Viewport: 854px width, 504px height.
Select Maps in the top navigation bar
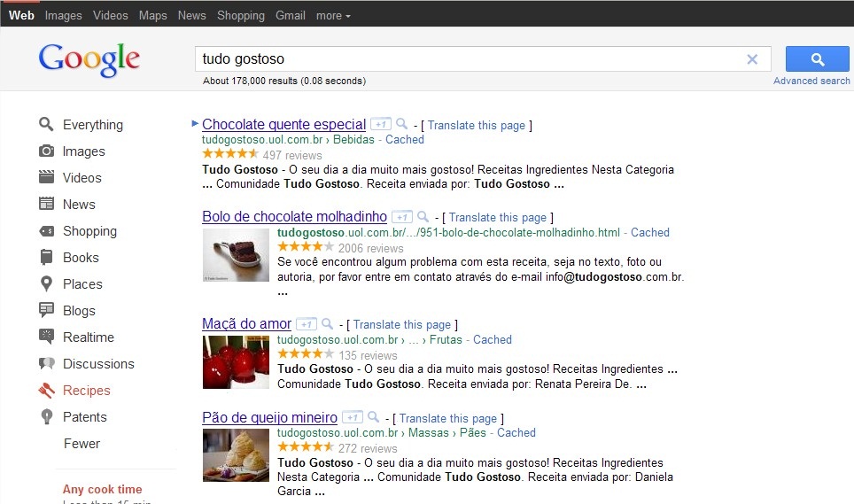pos(152,16)
